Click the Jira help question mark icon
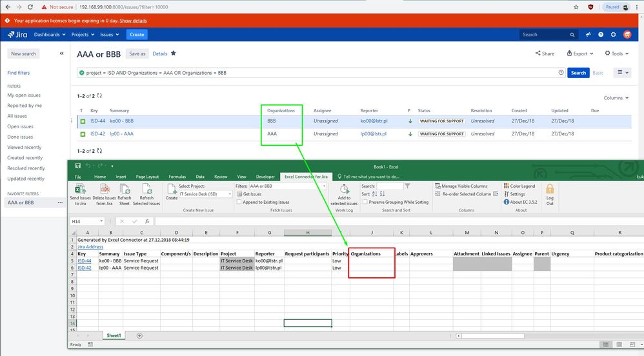 pos(601,34)
